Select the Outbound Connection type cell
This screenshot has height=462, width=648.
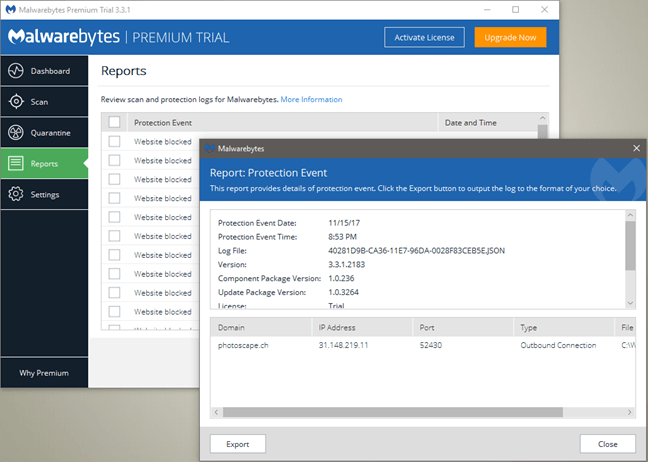click(558, 345)
